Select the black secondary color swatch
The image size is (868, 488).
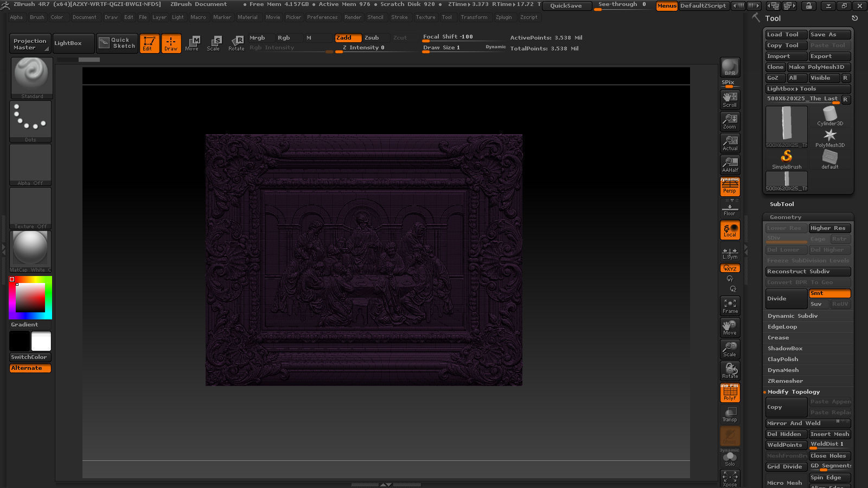tap(20, 342)
